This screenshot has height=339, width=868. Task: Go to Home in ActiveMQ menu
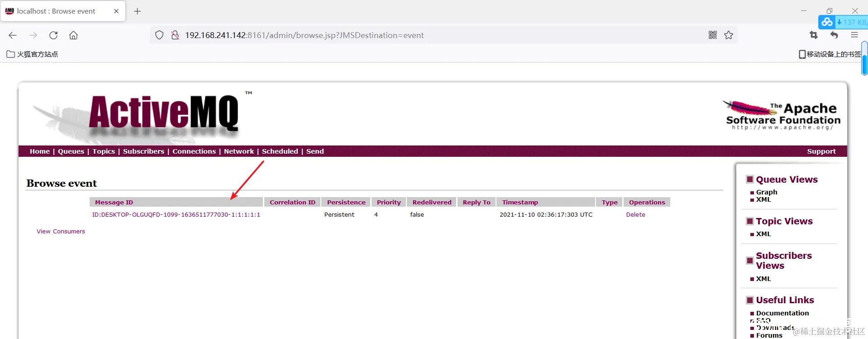40,151
